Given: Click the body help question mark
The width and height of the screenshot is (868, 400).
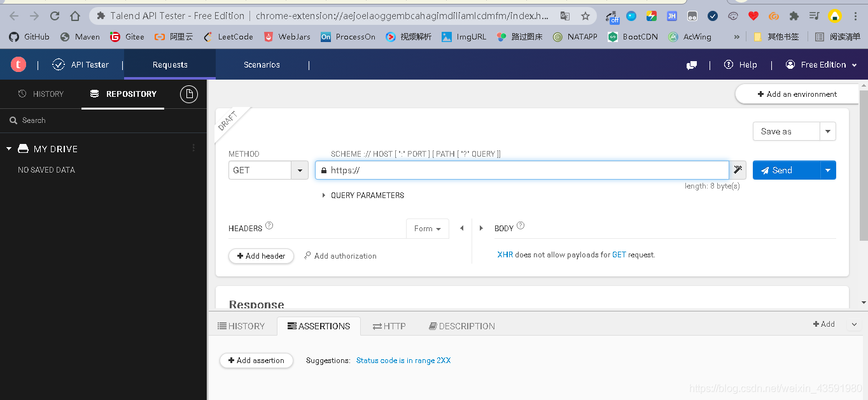Looking at the screenshot, I should pos(521,225).
